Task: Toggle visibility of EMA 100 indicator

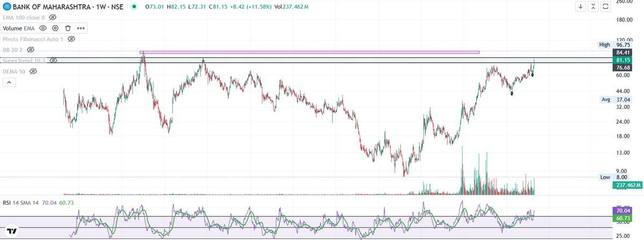Action: (53, 18)
